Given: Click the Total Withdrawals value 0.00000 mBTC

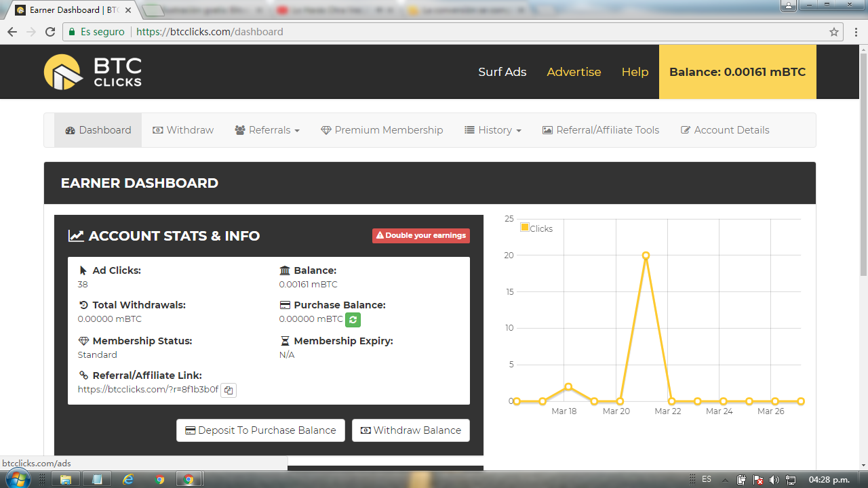Looking at the screenshot, I should [110, 319].
